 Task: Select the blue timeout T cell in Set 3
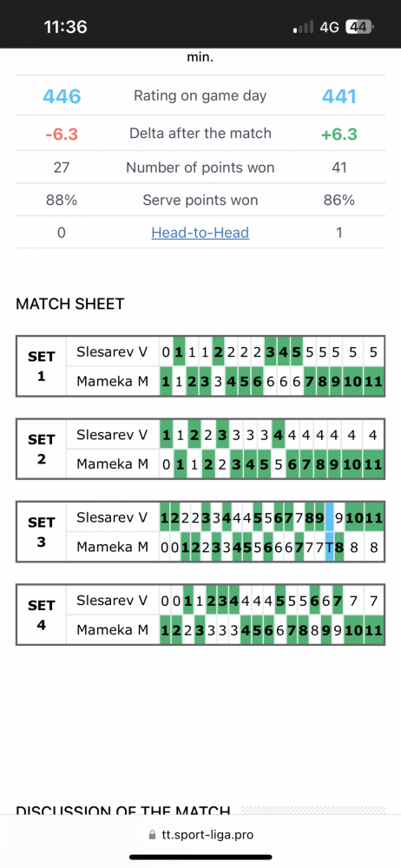pos(329,547)
